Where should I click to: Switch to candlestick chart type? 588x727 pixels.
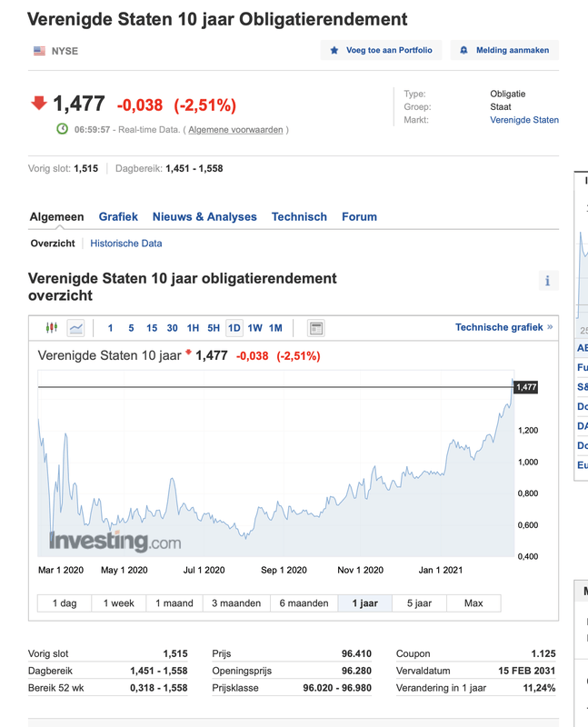(x=51, y=328)
